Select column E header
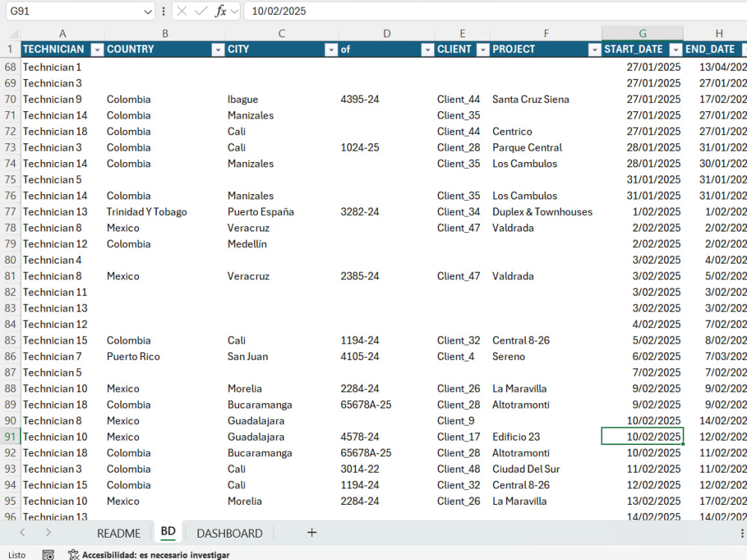747x560 pixels. coord(462,34)
